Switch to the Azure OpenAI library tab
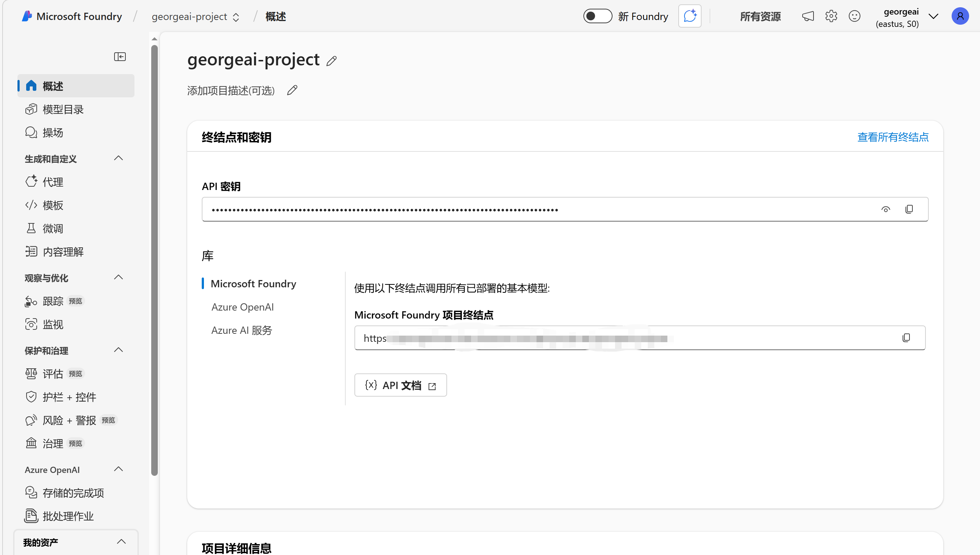Screen dimensions: 980x555 pos(242,307)
